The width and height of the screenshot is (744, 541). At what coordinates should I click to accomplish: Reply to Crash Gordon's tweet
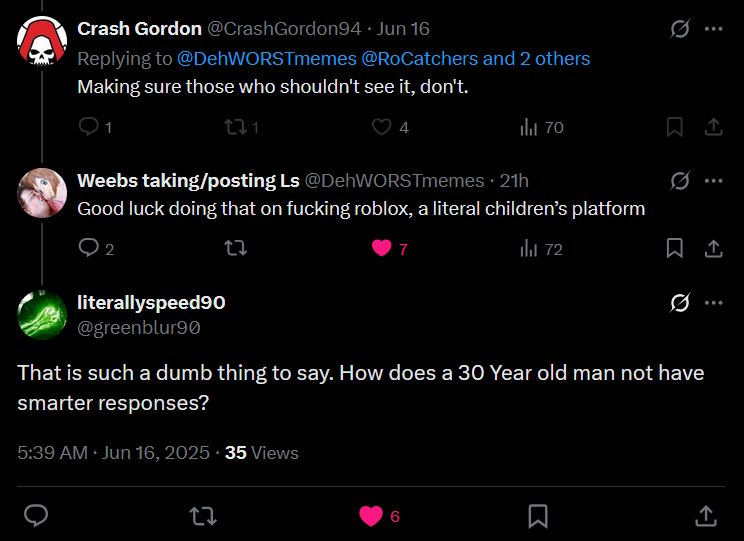[x=89, y=127]
